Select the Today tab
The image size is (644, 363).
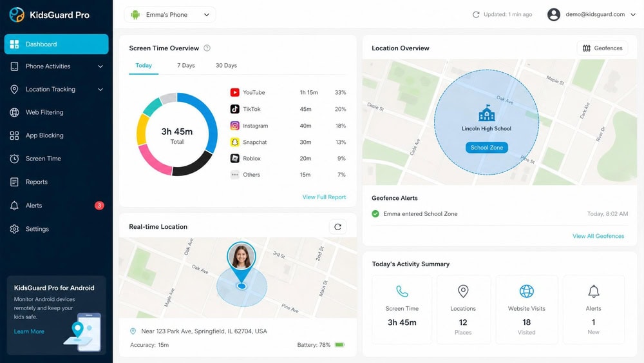coord(144,65)
